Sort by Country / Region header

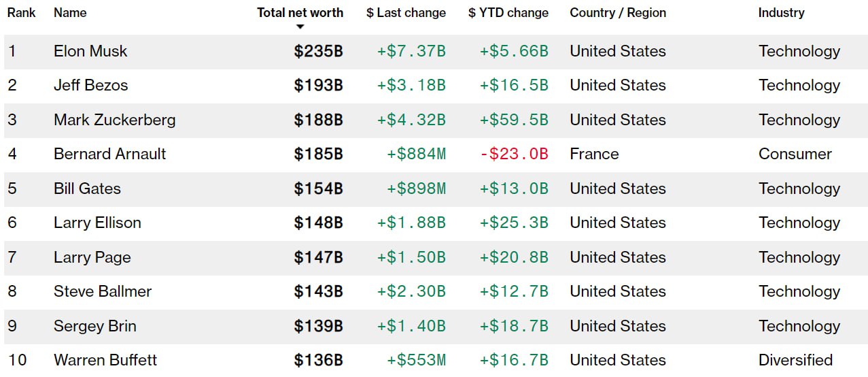tap(618, 12)
